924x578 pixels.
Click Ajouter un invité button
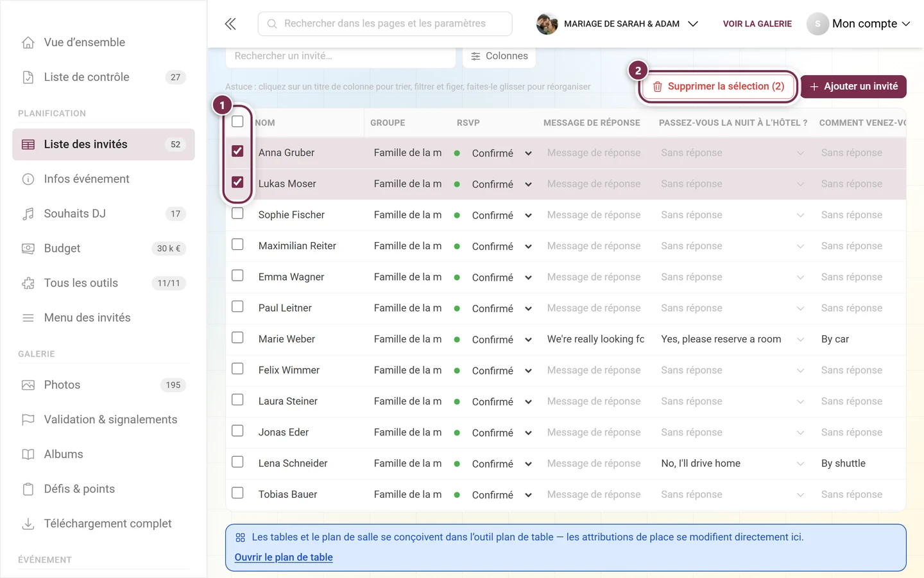(x=853, y=86)
